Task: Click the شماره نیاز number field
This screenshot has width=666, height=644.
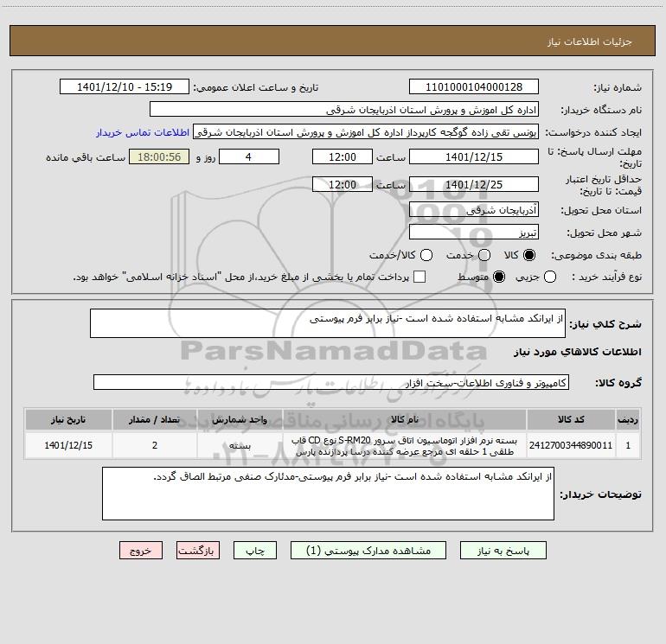Action: [x=474, y=87]
